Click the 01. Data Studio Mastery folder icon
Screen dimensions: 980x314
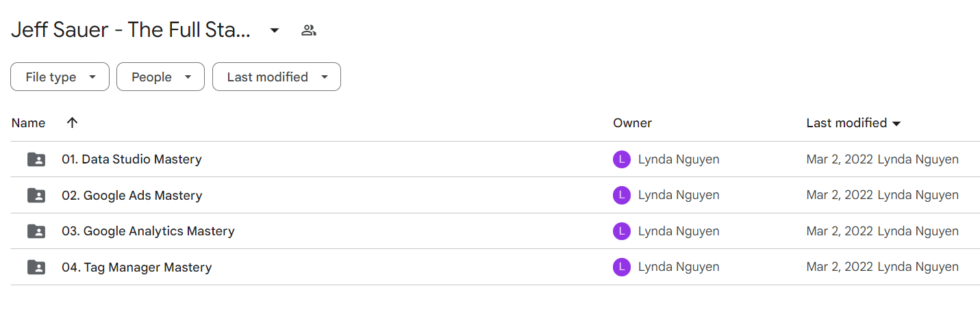(36, 159)
